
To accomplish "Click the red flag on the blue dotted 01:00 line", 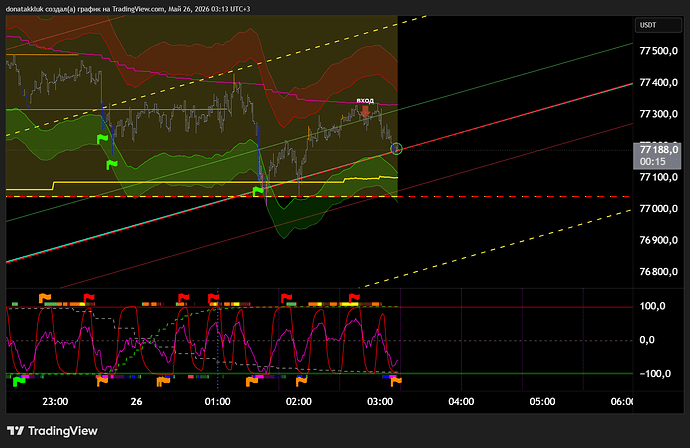I will coord(213,298).
